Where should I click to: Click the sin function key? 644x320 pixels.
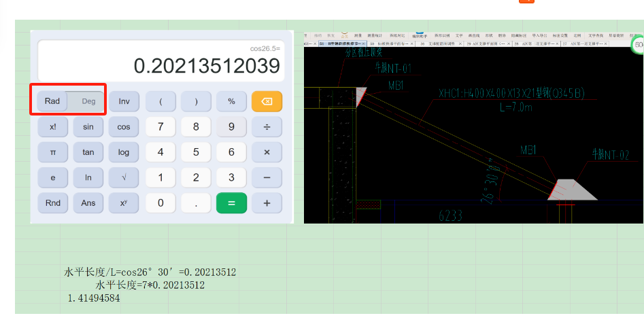pyautogui.click(x=88, y=127)
